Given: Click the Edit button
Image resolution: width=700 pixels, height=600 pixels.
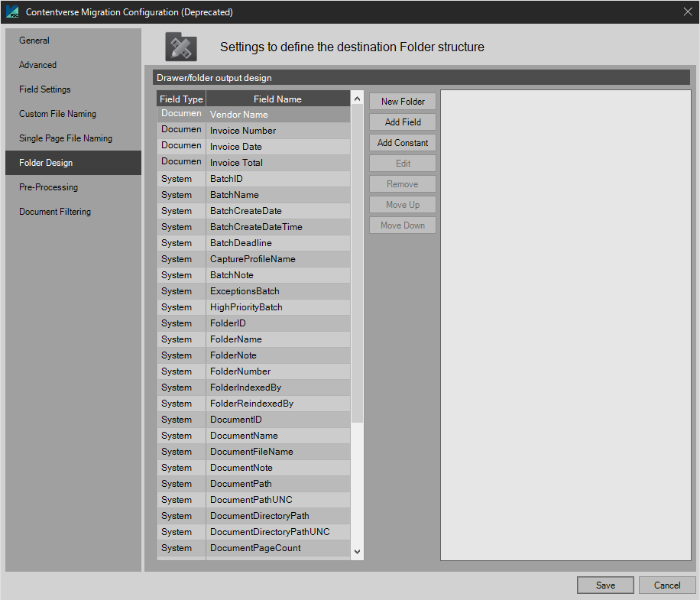Looking at the screenshot, I should pyautogui.click(x=403, y=164).
